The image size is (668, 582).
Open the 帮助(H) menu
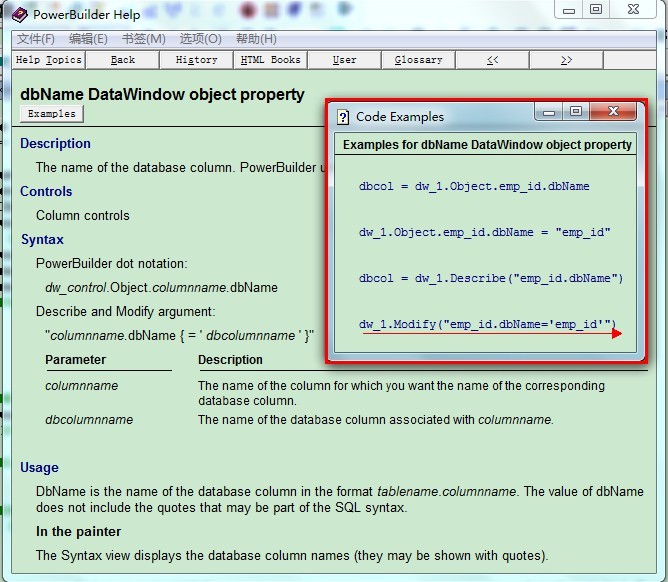pos(256,39)
